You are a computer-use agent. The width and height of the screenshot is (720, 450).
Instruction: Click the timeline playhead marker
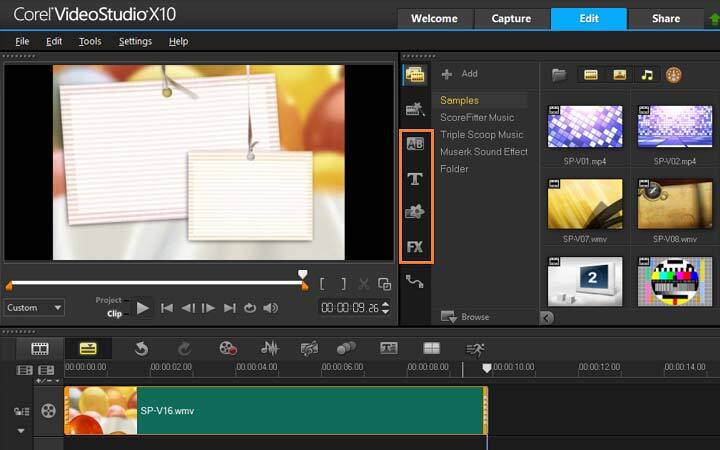(x=487, y=368)
